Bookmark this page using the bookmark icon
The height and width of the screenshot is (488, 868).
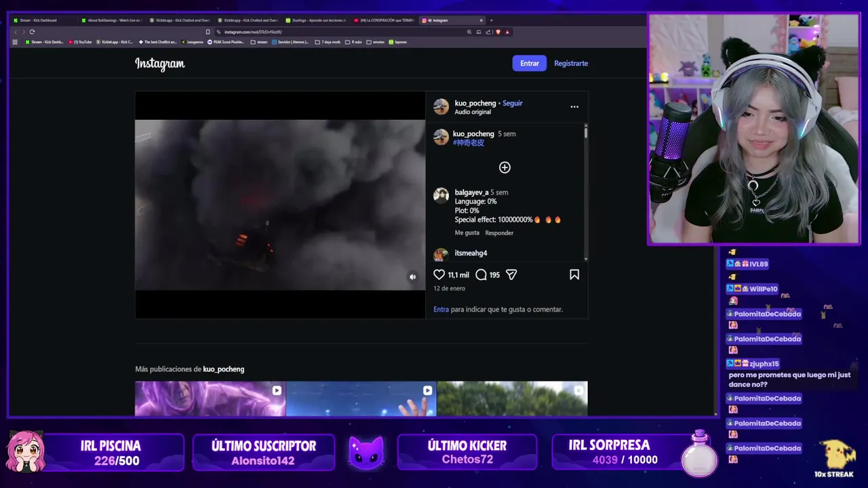[208, 32]
